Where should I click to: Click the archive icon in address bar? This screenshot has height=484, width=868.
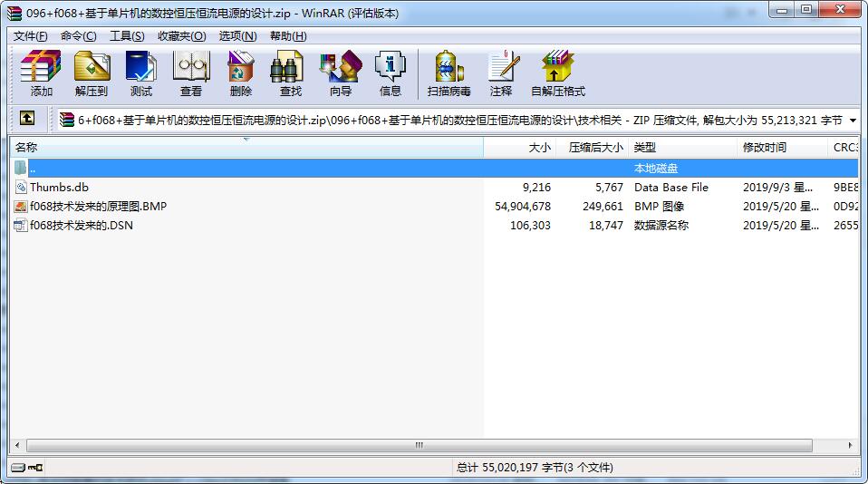point(67,120)
